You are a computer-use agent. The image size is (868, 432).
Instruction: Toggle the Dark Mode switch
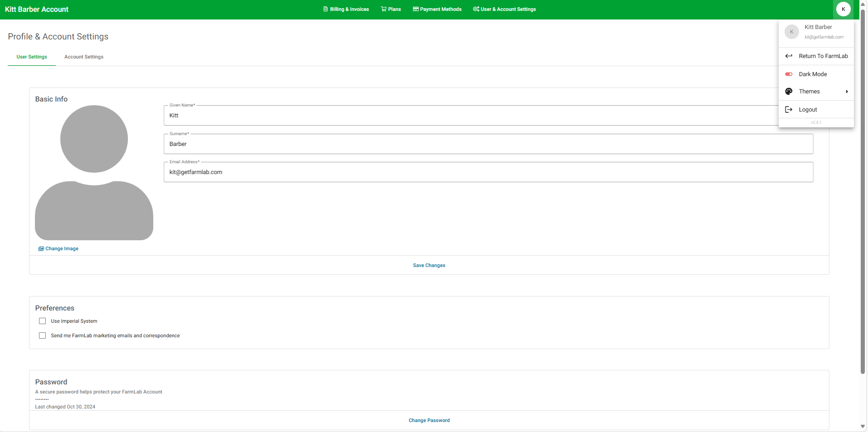pyautogui.click(x=789, y=74)
